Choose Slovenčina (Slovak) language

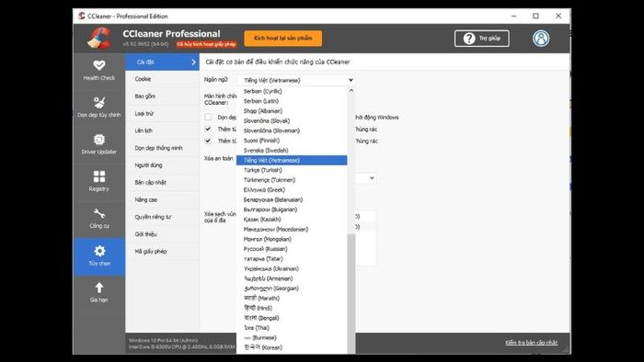[x=292, y=121]
